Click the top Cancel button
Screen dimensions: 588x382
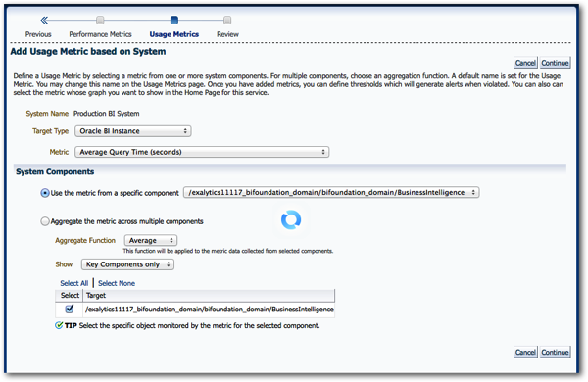[525, 63]
